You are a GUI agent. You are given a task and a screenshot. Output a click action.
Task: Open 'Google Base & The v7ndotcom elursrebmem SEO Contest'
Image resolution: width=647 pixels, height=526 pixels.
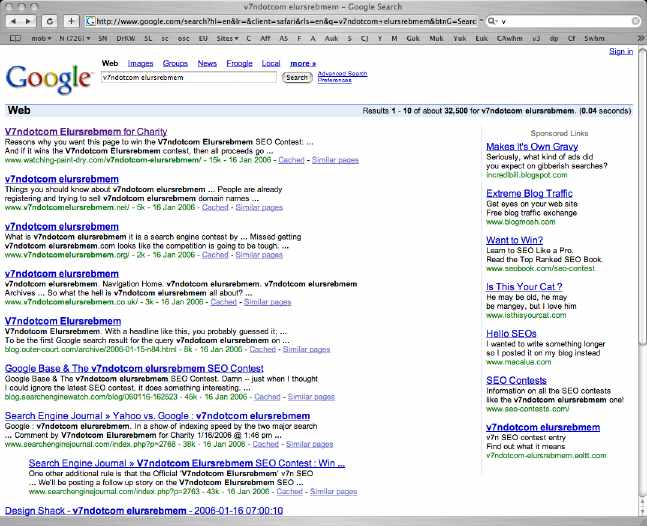coord(134,368)
